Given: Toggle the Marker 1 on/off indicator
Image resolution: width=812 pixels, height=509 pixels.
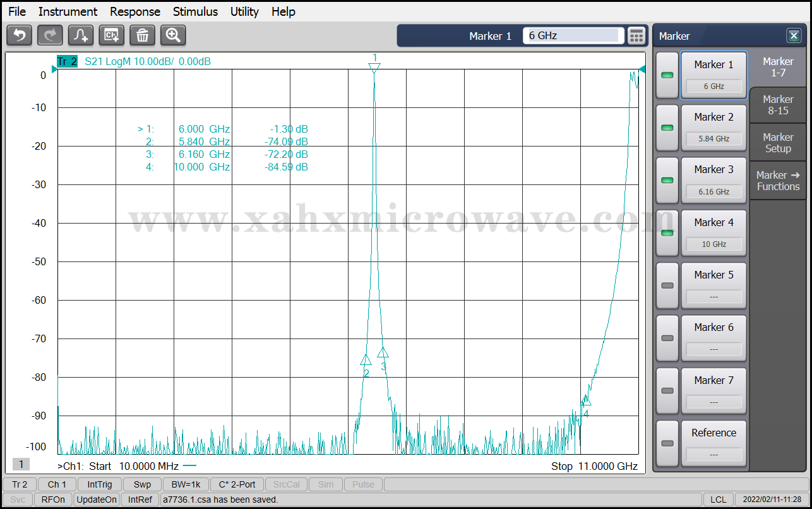Looking at the screenshot, I should pos(667,75).
